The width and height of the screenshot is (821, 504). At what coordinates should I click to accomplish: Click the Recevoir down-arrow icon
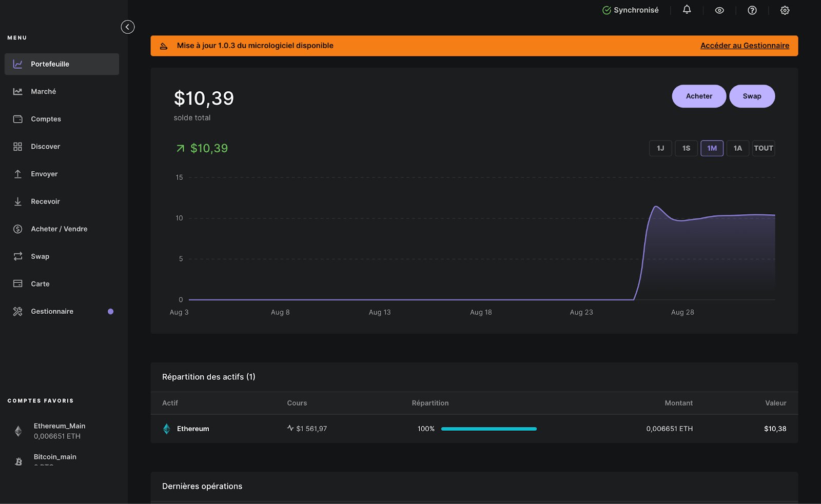[x=18, y=201]
